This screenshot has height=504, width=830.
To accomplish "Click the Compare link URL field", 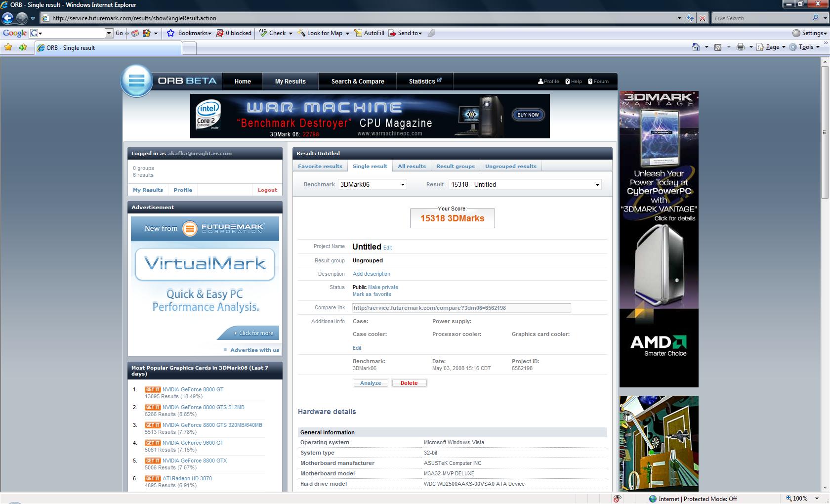I will pyautogui.click(x=461, y=308).
